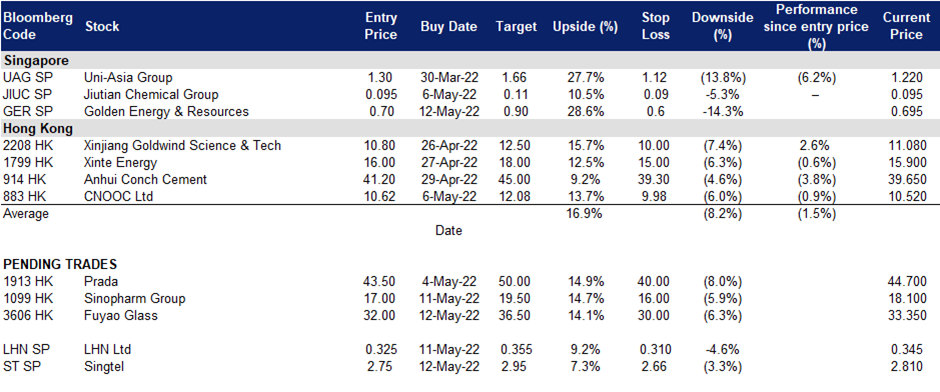The height and width of the screenshot is (392, 940).
Task: Click the PENDING TRADES heading
Action: pos(61,264)
